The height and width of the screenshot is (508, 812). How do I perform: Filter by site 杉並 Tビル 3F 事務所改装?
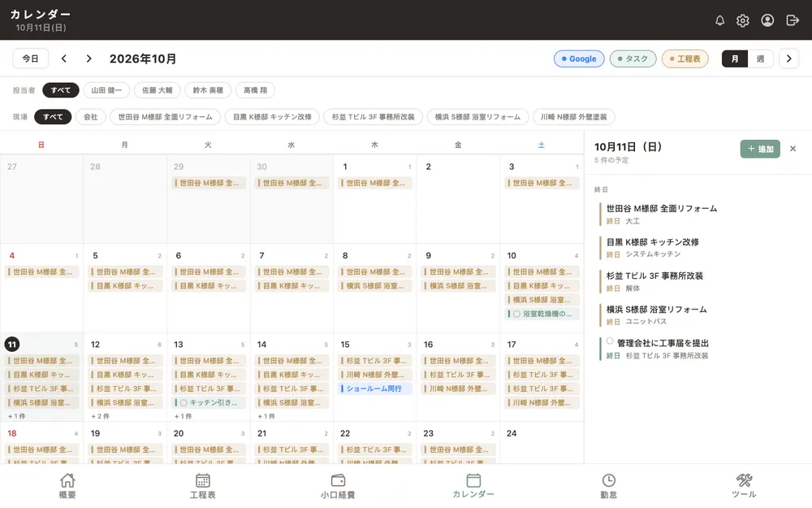(374, 116)
